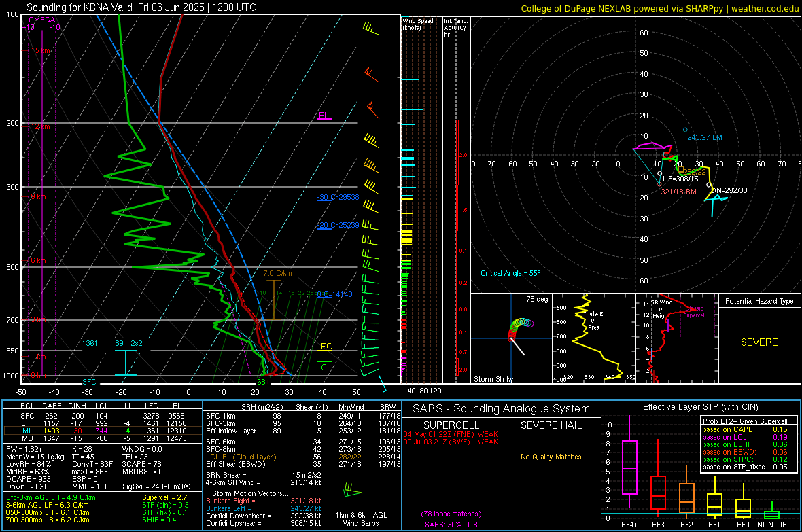Click the green 'SHIP = 0.4' parameter
802x532 pixels.
pyautogui.click(x=159, y=520)
